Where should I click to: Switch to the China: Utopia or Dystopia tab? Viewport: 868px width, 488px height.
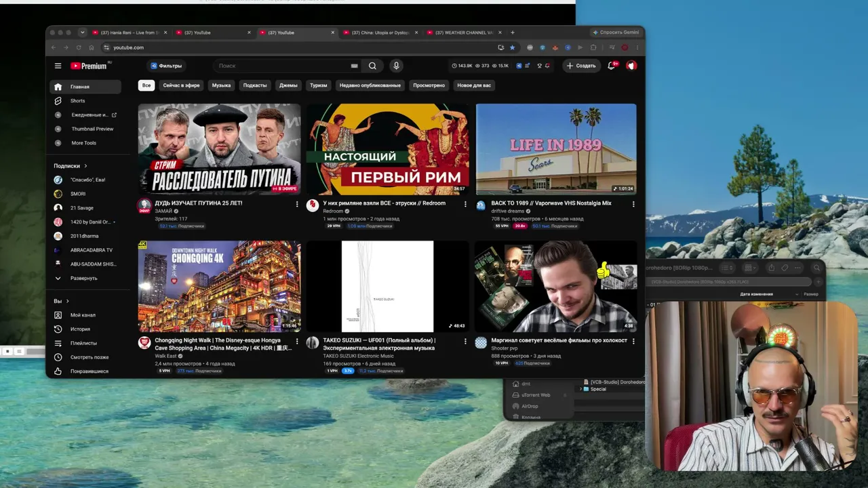380,33
